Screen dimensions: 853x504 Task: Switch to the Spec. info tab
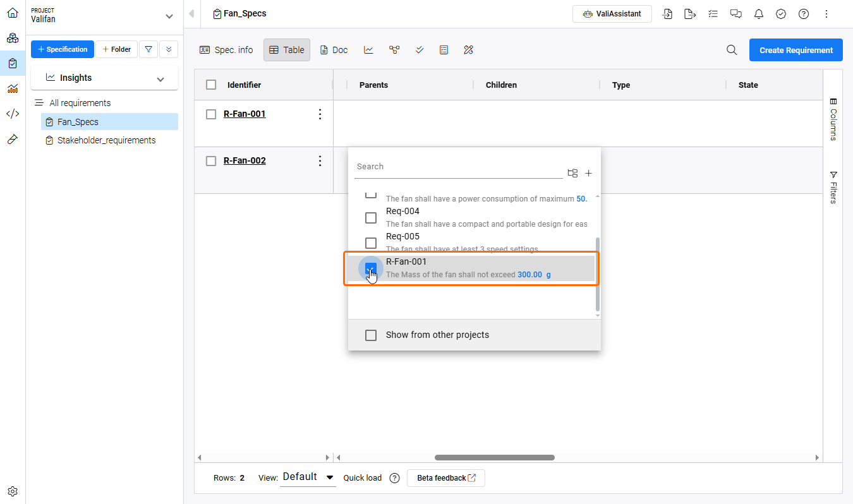point(226,50)
